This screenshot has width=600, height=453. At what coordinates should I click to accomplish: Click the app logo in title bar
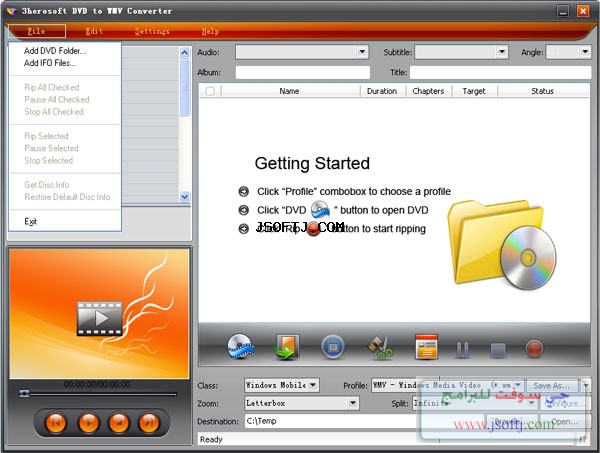click(11, 11)
